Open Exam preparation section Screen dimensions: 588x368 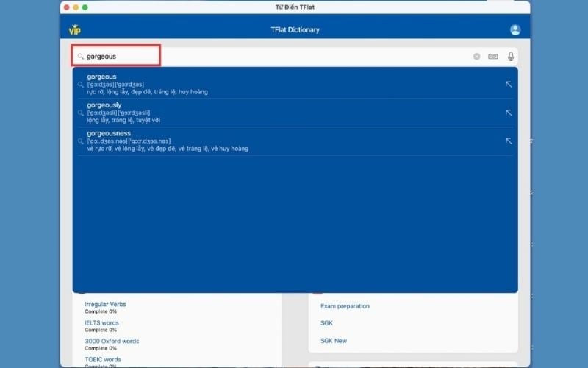tap(345, 306)
